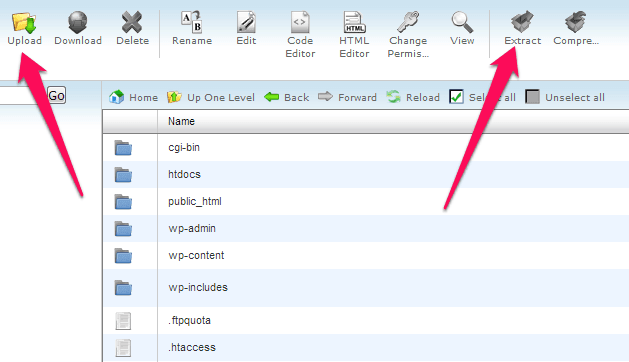Select the public_html folder name
This screenshot has height=362, width=629.
pyautogui.click(x=195, y=201)
